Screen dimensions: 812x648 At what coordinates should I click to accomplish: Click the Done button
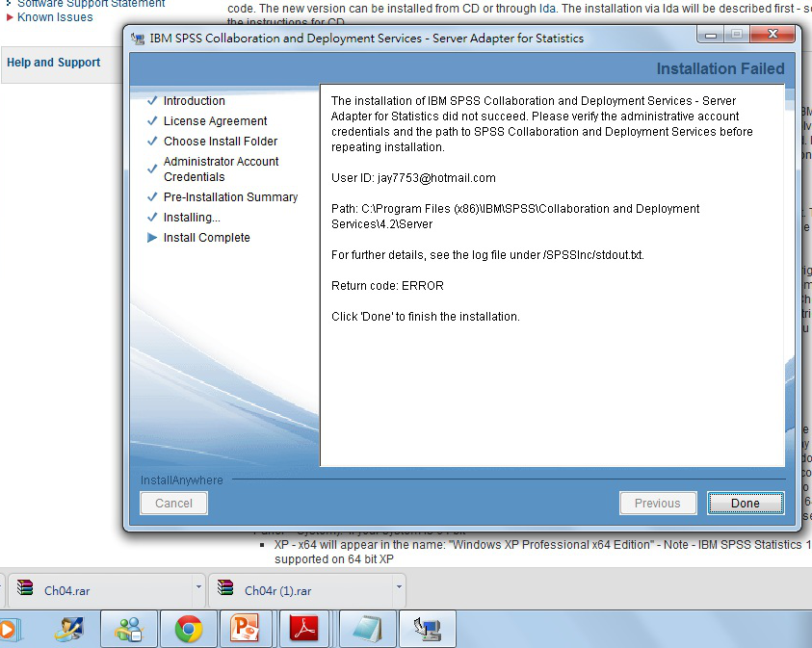(746, 503)
